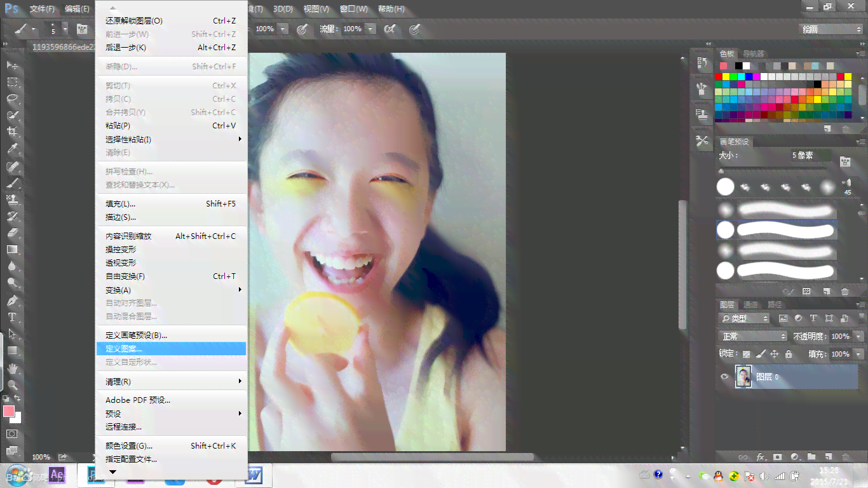Screen dimensions: 868x488
Task: Toggle shape layer filter icon
Action: [x=829, y=318]
